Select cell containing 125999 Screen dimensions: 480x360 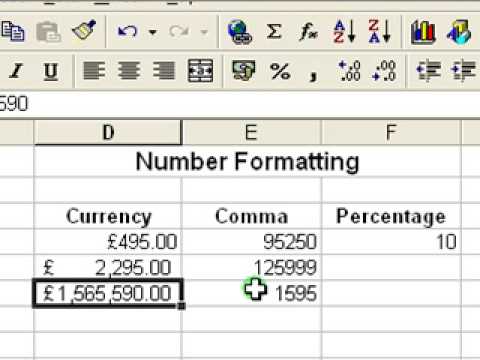tap(252, 268)
